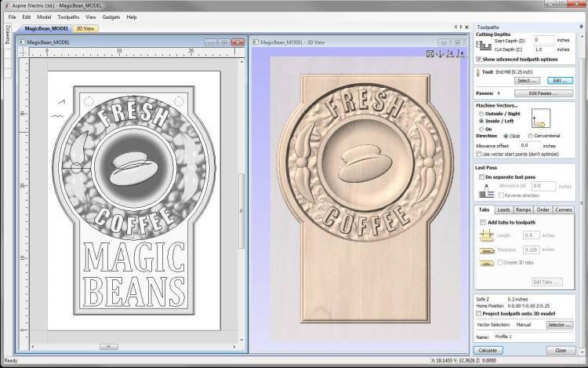Click the tab thickness diagram icon
588x368 pixels.
pyautogui.click(x=486, y=250)
